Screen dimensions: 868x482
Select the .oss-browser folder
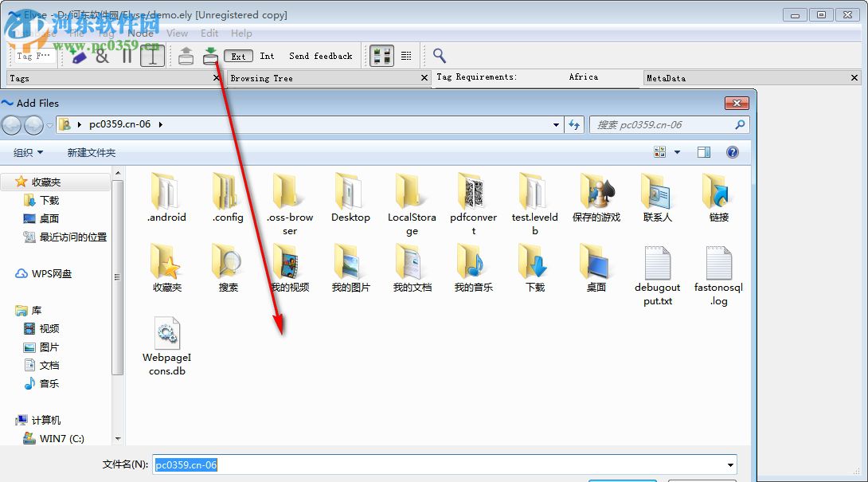coord(290,204)
